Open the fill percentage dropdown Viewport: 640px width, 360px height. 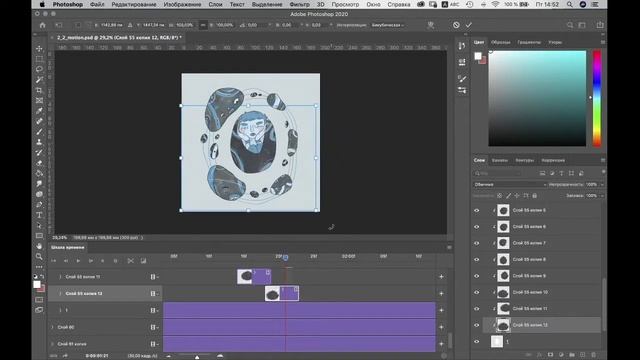[x=602, y=196]
